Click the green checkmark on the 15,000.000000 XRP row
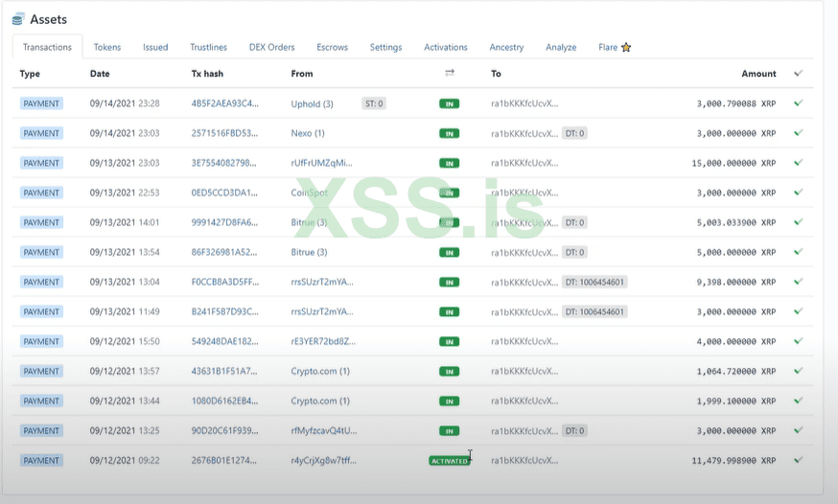The width and height of the screenshot is (838, 504). [798, 163]
